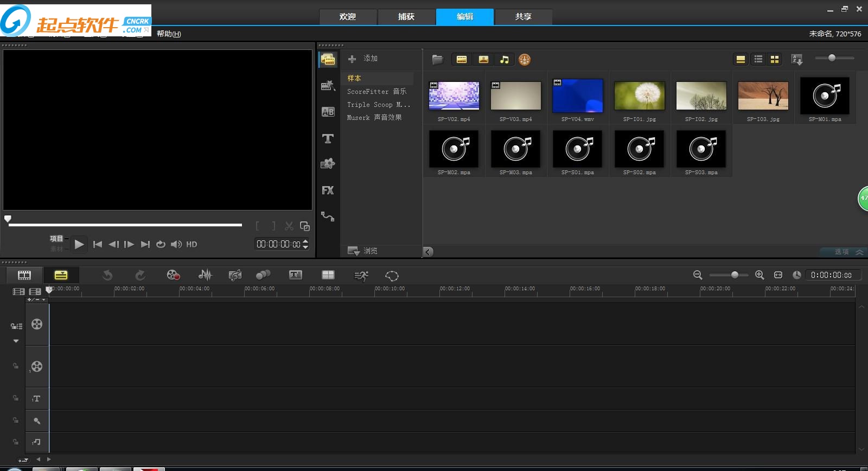The height and width of the screenshot is (471, 868).
Task: Click the Import media files folder icon
Action: (437, 60)
